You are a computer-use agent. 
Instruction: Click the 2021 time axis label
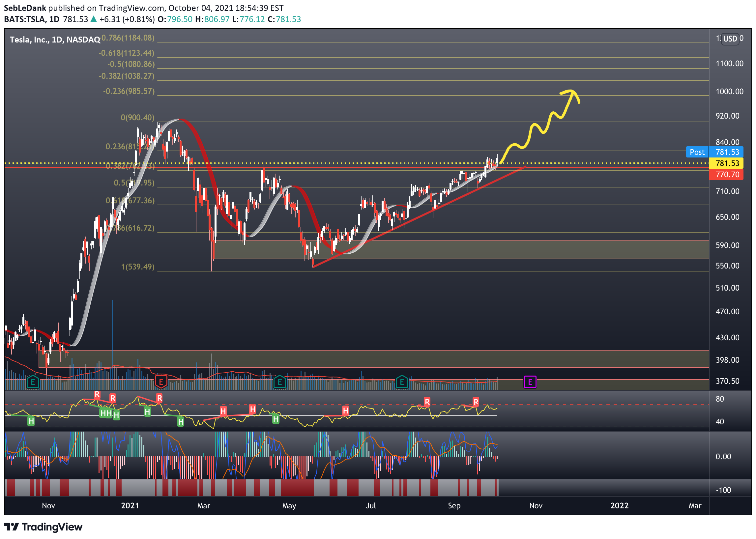pyautogui.click(x=130, y=506)
